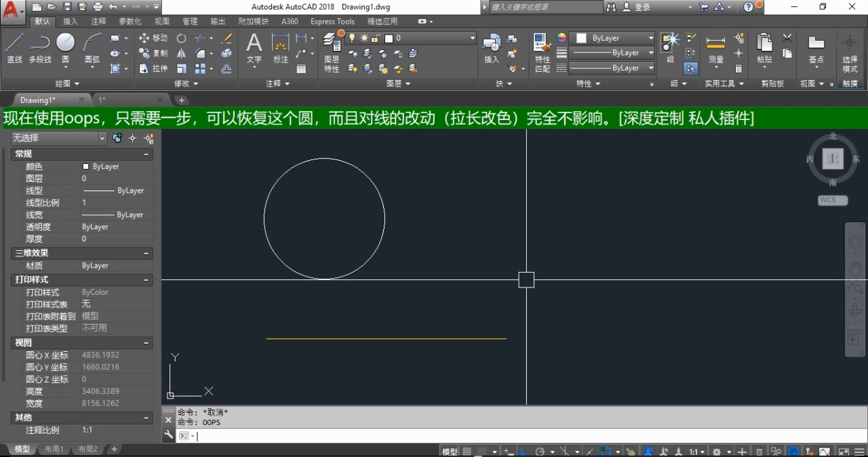Click the Dimension (标注) tool
Image resolution: width=868 pixels, height=457 pixels.
coord(281,48)
